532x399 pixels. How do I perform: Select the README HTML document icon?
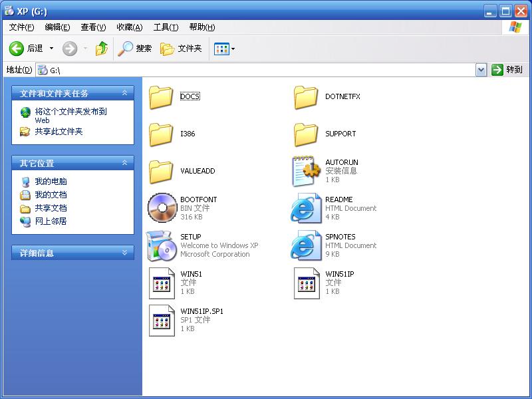pyautogui.click(x=306, y=208)
